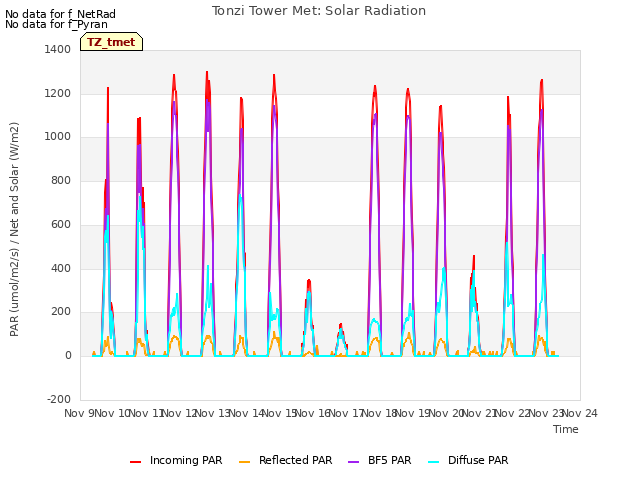Click the Time x-axis label

pos(566,429)
